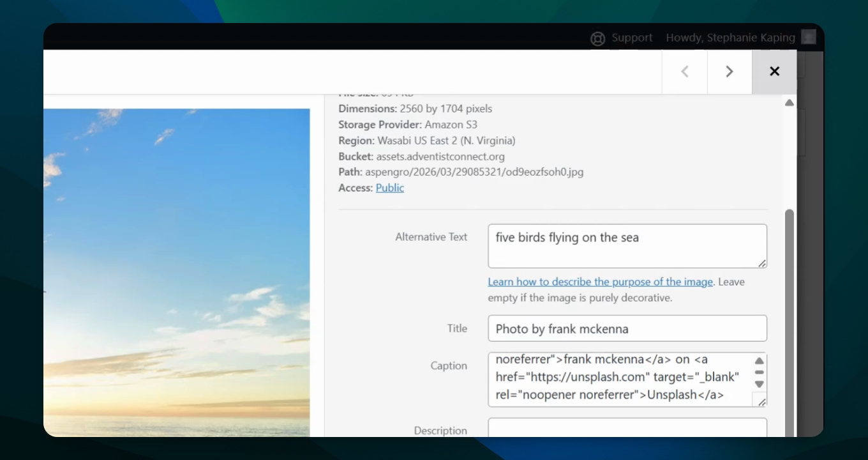Click the sky photo preview image
This screenshot has width=868, height=460.
pos(177,273)
